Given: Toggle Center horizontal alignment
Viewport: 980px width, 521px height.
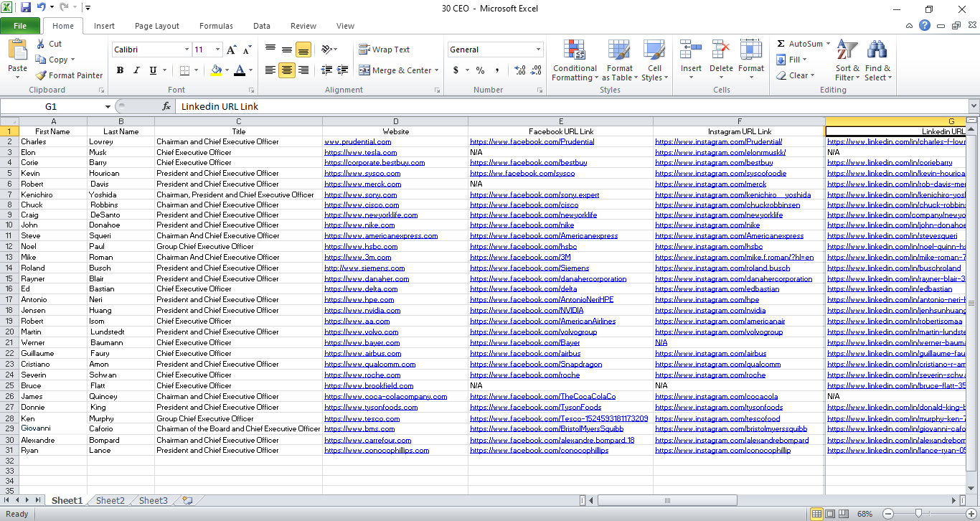Looking at the screenshot, I should (x=287, y=70).
